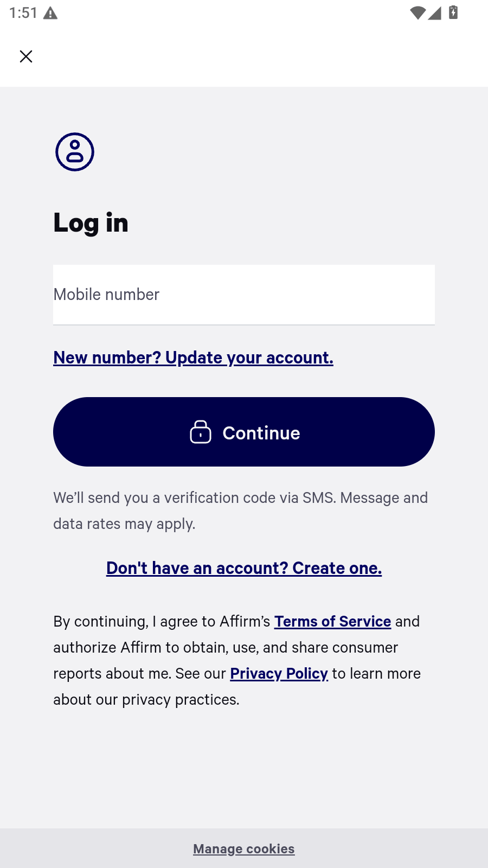Viewport: 488px width, 868px height.
Task: Tap the 'about our privacy practices' line
Action: point(146,699)
